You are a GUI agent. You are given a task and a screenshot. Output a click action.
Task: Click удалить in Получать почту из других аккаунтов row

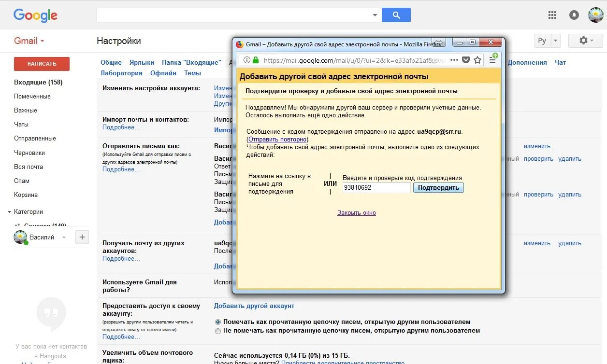coord(570,243)
